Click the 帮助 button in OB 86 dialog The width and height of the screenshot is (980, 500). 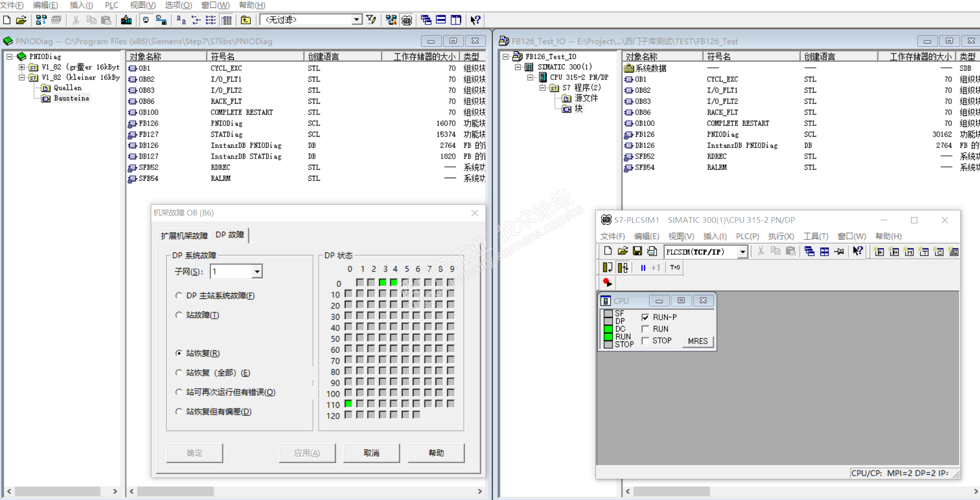click(436, 453)
